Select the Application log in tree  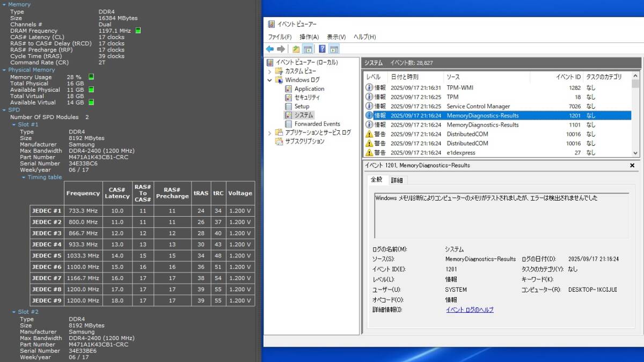click(x=309, y=89)
